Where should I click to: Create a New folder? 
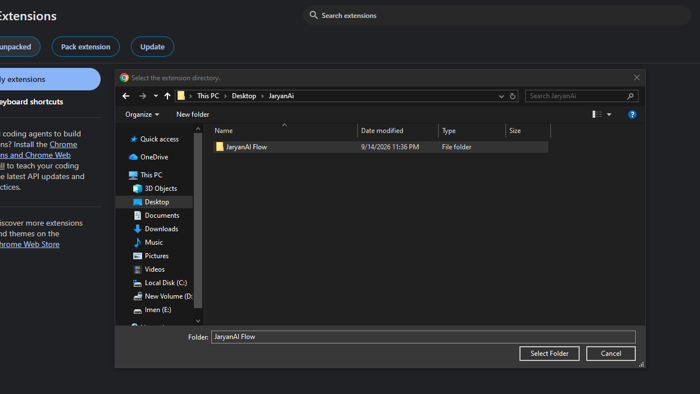point(192,115)
